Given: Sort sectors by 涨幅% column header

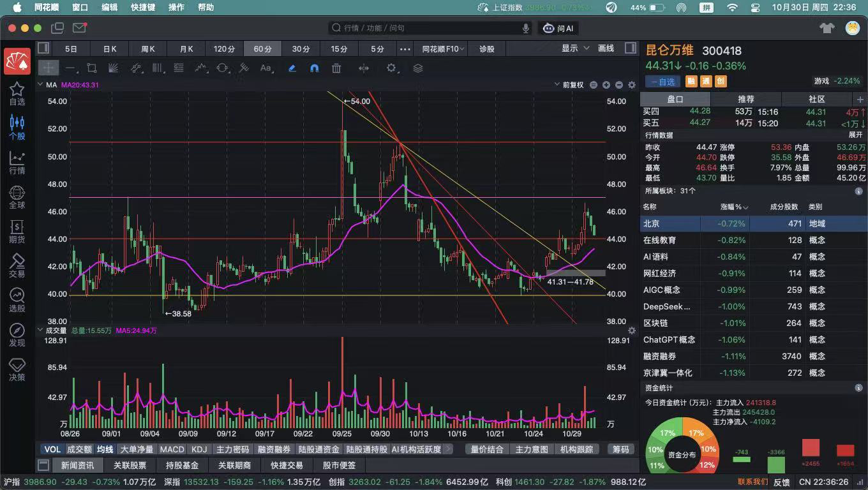Looking at the screenshot, I should point(735,207).
